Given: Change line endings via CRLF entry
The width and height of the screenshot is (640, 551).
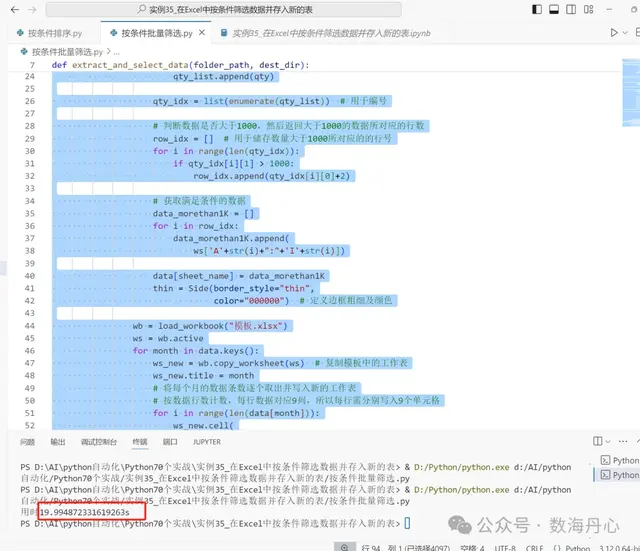Looking at the screenshot, I should tap(534, 548).
